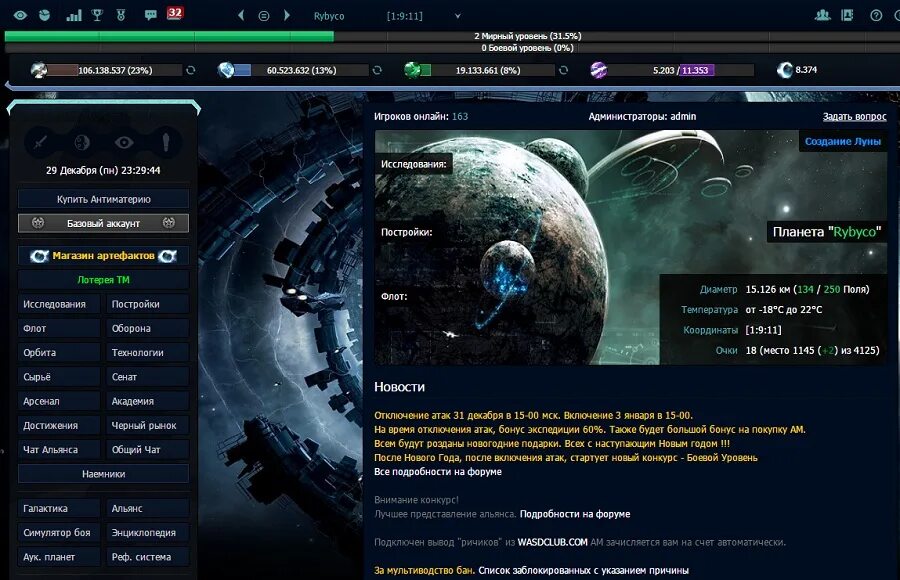Open the Сырьё menu item
900x580 pixels.
(x=59, y=377)
